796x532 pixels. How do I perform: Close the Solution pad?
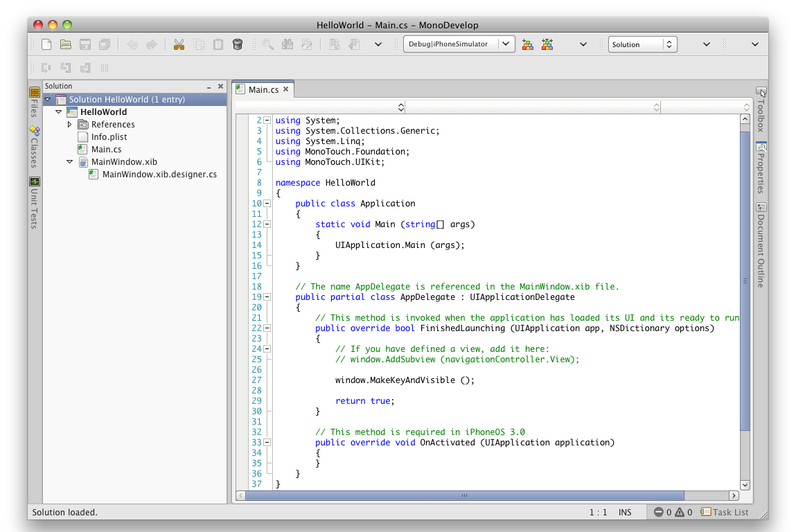[221, 87]
